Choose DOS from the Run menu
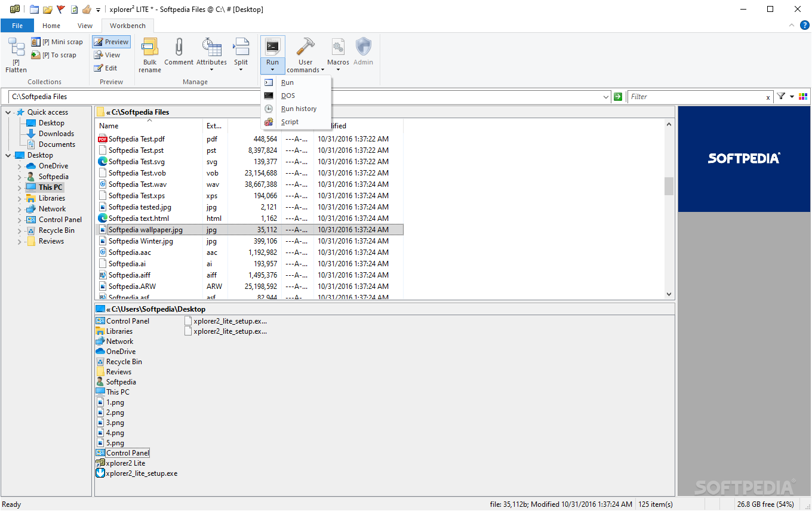 coord(296,96)
